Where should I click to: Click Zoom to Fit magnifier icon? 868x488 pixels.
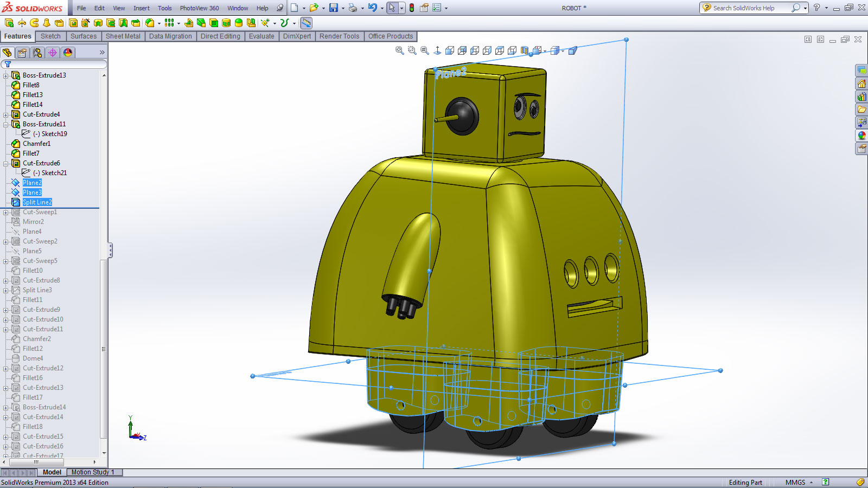[400, 50]
